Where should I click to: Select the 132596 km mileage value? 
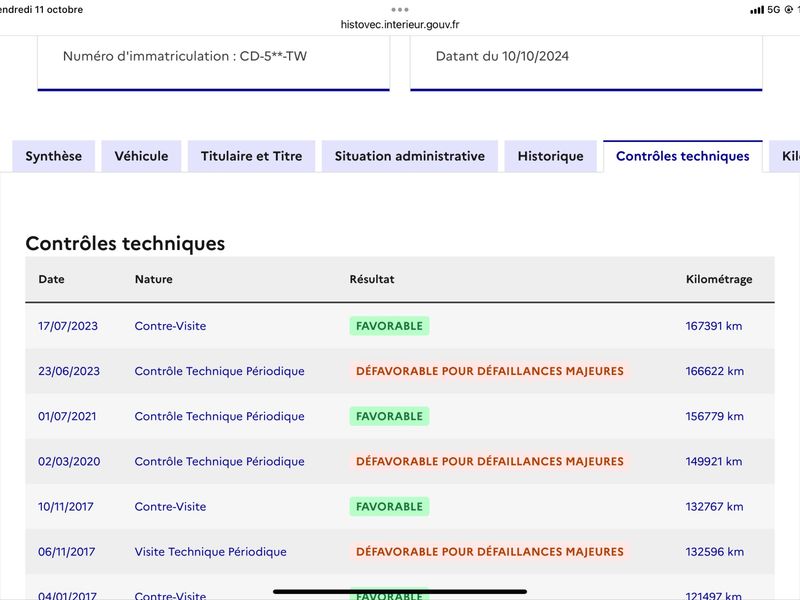coord(715,552)
